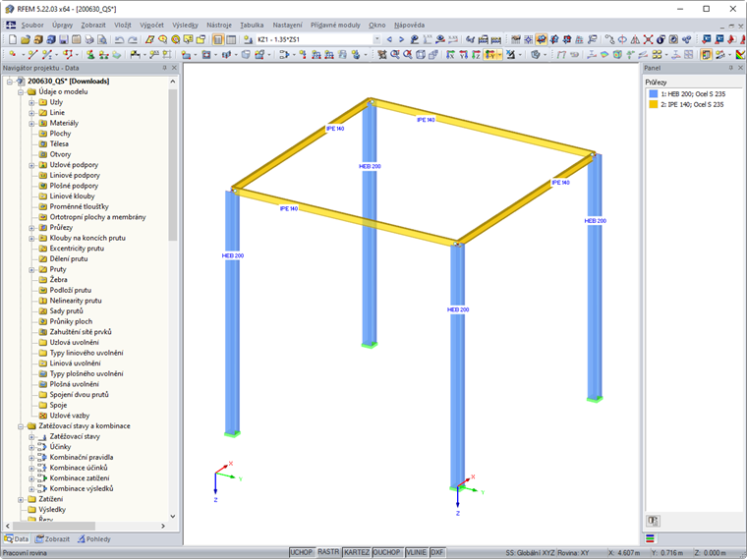The image size is (747, 560).
Task: Click the delete red X toolbar icon
Action: point(648,39)
